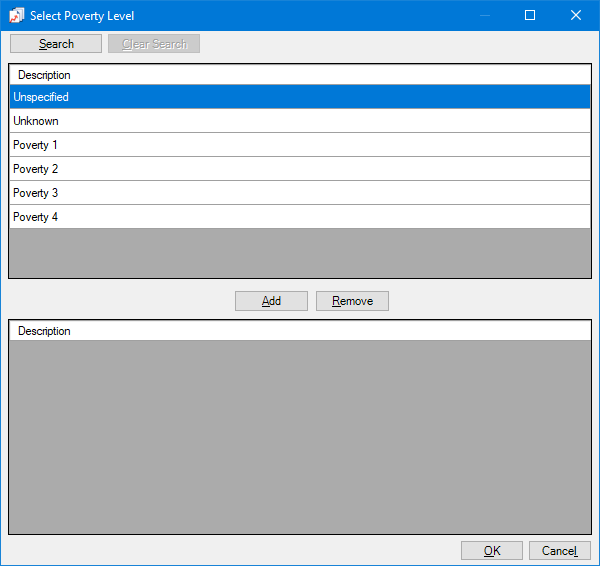Image resolution: width=600 pixels, height=566 pixels.
Task: Click the greyed-out Clear Search button
Action: pos(154,44)
